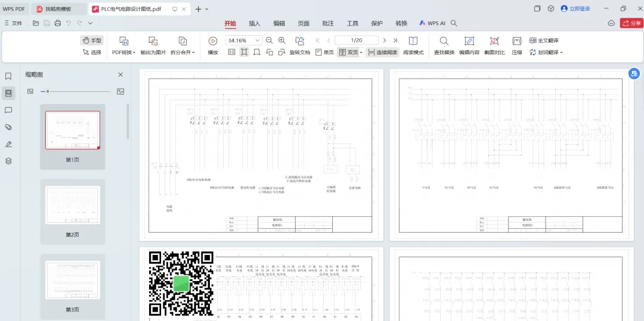
Task: Click the cloud chat icon beside 分享
Action: (612, 23)
